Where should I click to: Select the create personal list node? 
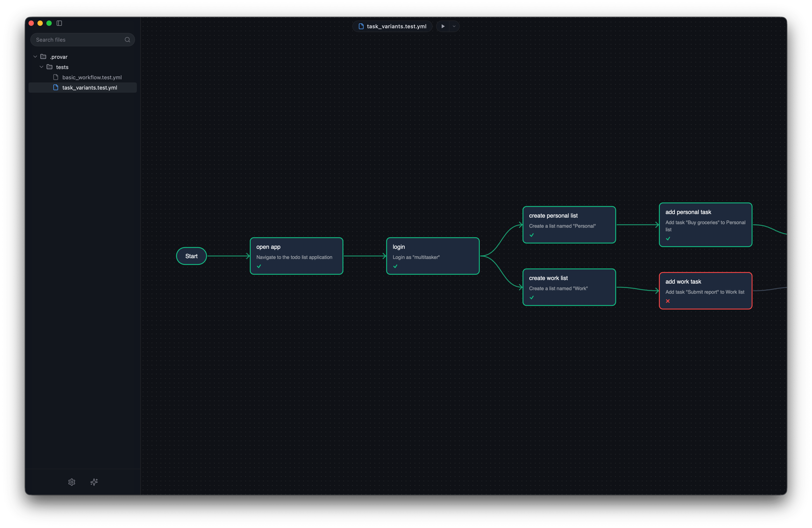click(x=569, y=224)
